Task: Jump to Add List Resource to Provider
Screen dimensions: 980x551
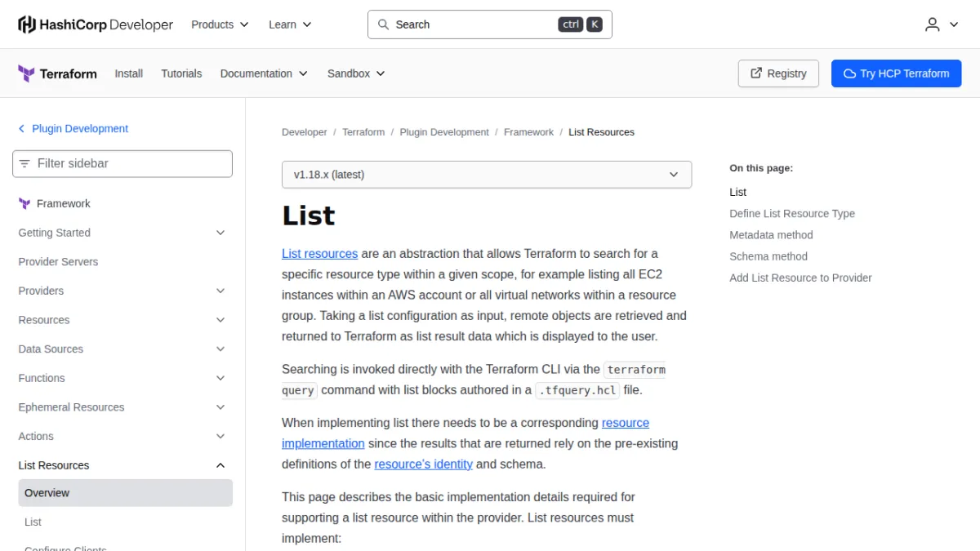Action: point(800,278)
